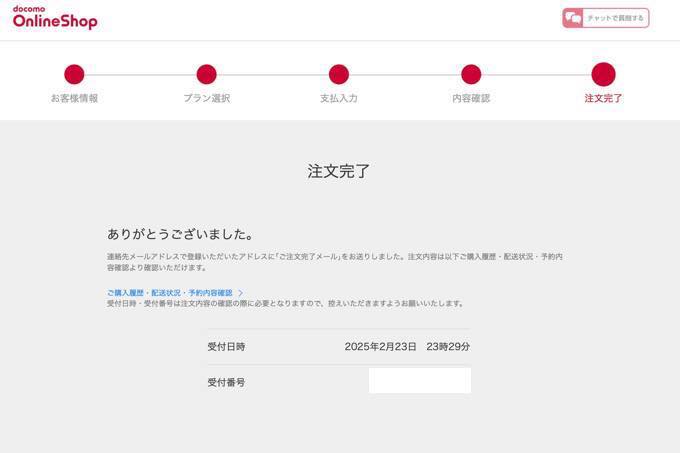The width and height of the screenshot is (680, 453).
Task: Click the 内容確認 step circle
Action: pyautogui.click(x=471, y=74)
